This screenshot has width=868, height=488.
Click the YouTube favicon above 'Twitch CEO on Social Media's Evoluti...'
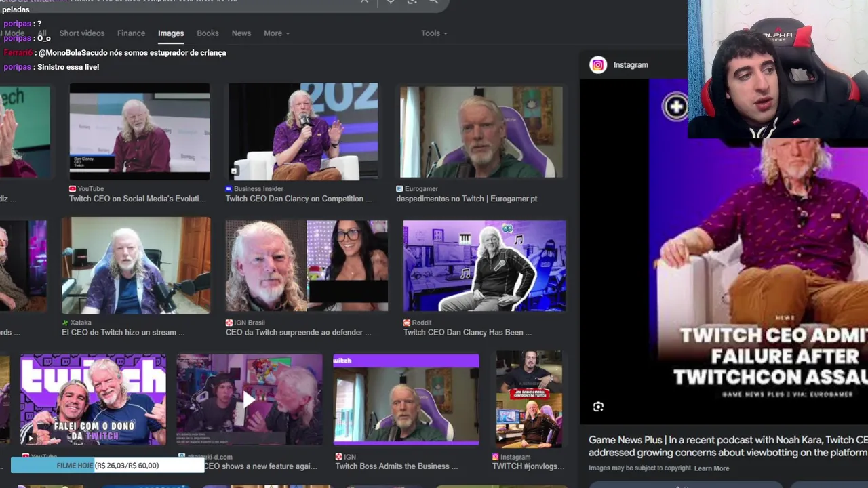(73, 189)
